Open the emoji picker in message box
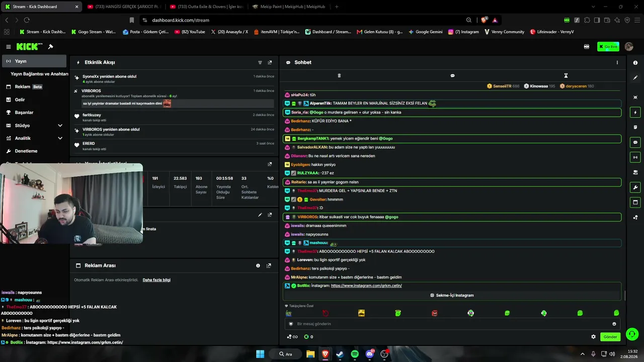This screenshot has height=362, width=644. coord(614,324)
